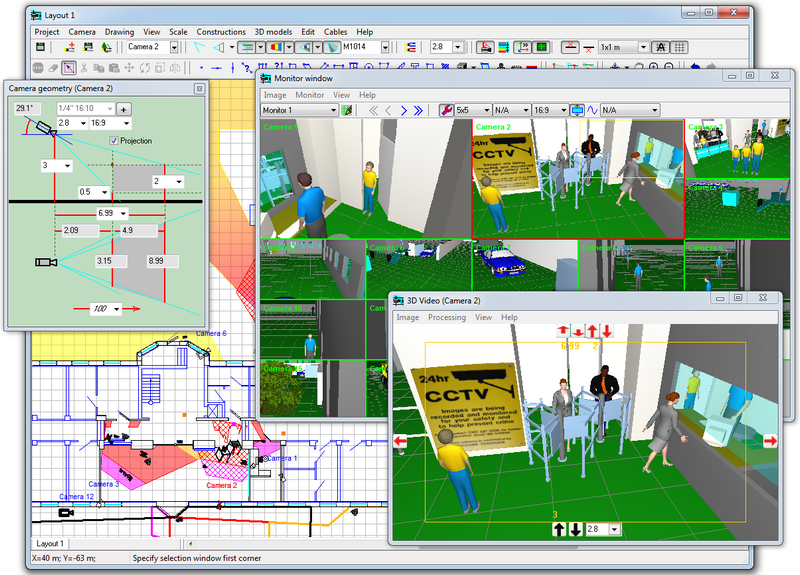Screen dimensions: 800x575
Task: Click the black up arrow near focal length
Action: [x=559, y=529]
